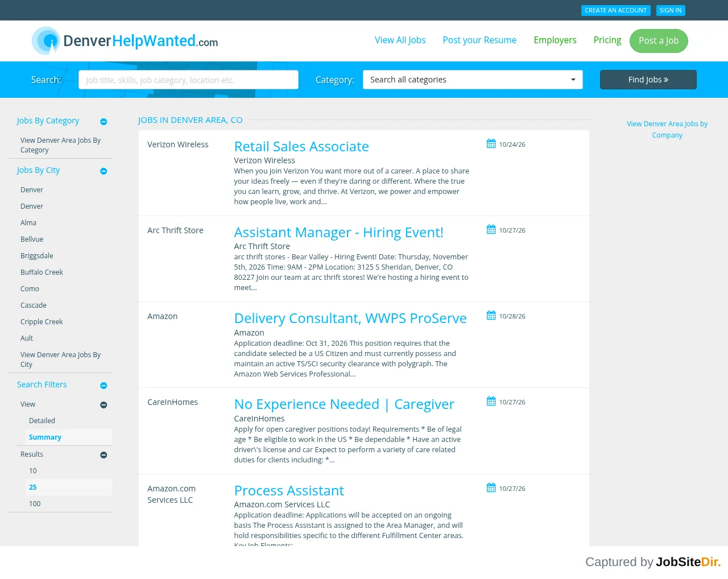Open the Process Assistant job listing
This screenshot has height=579, width=728.
289,490
